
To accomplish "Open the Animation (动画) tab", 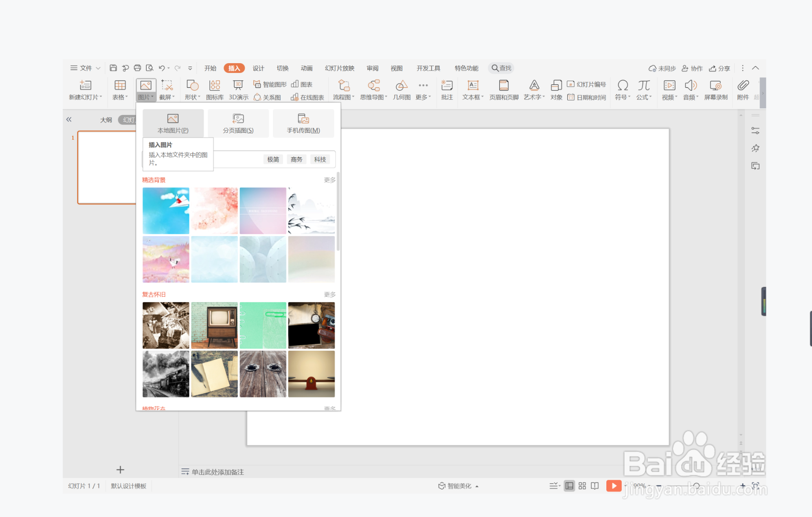I will 307,68.
